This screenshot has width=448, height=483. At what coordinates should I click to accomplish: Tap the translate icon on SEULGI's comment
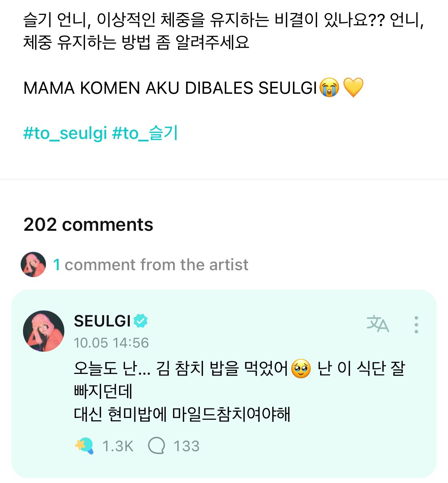pyautogui.click(x=378, y=324)
